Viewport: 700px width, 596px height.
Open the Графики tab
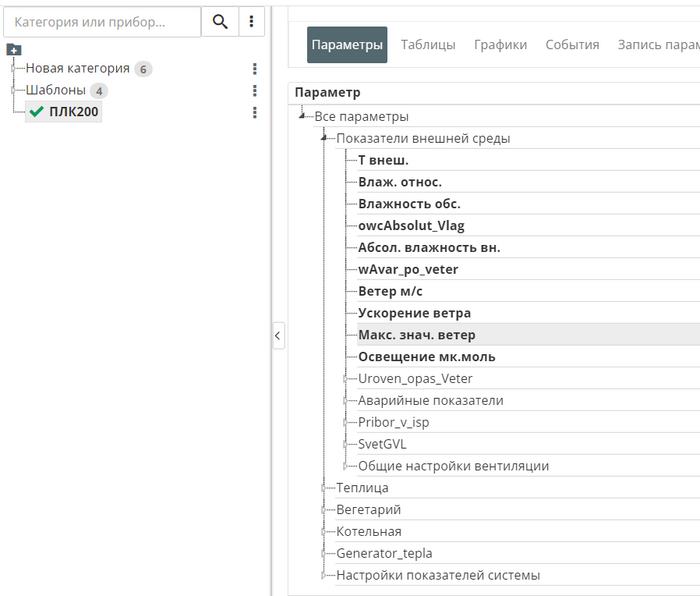pyautogui.click(x=500, y=45)
